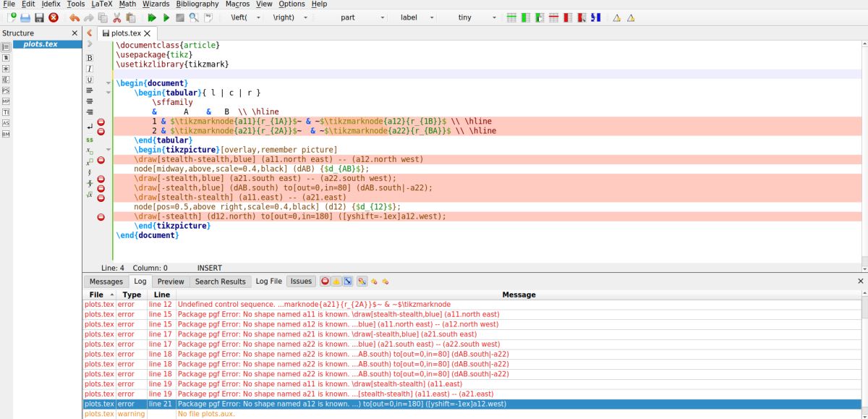The image size is (868, 419).
Task: Switch to the Search Results tab
Action: tap(221, 282)
